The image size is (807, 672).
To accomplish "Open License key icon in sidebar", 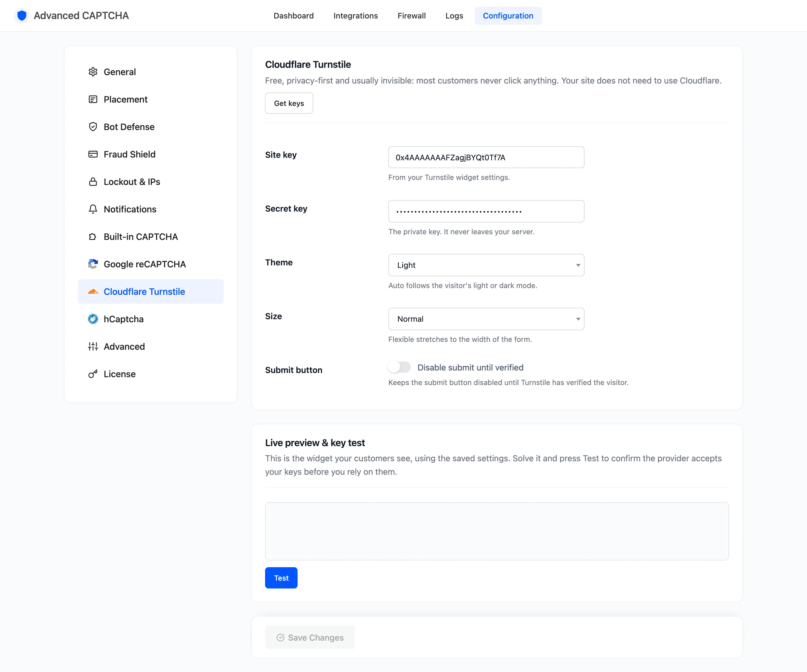I will (x=93, y=374).
